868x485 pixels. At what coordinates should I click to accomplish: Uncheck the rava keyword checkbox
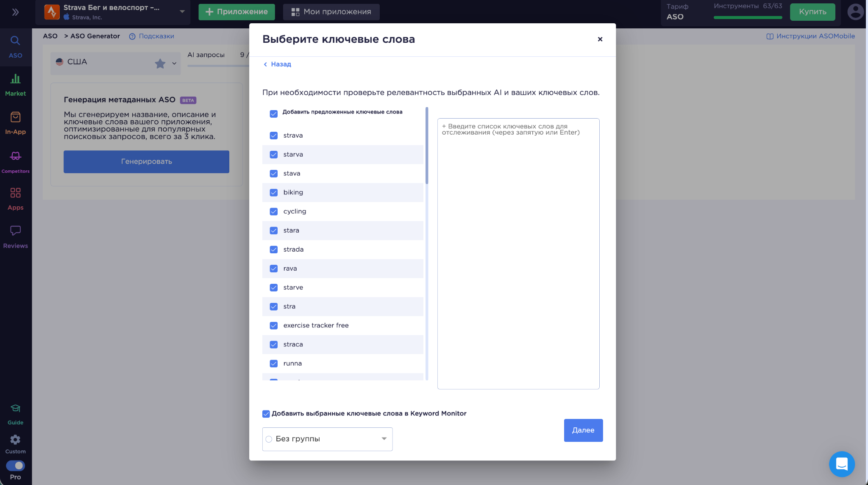pos(274,269)
